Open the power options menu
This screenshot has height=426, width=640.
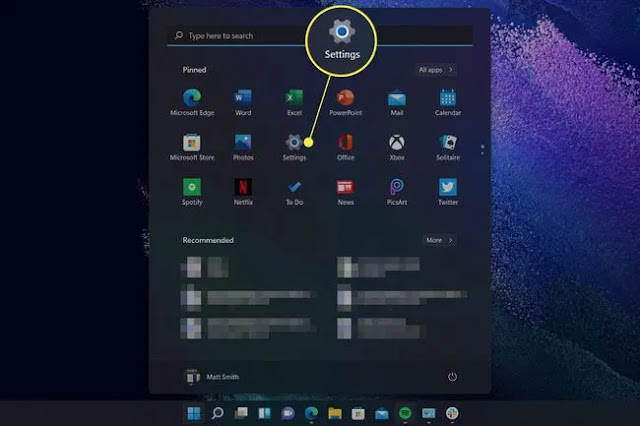coord(452,377)
